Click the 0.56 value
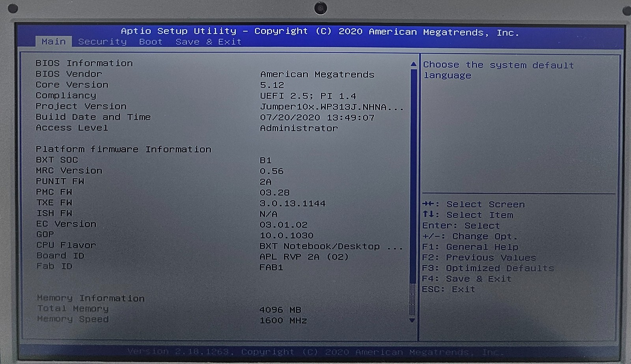 (x=271, y=171)
